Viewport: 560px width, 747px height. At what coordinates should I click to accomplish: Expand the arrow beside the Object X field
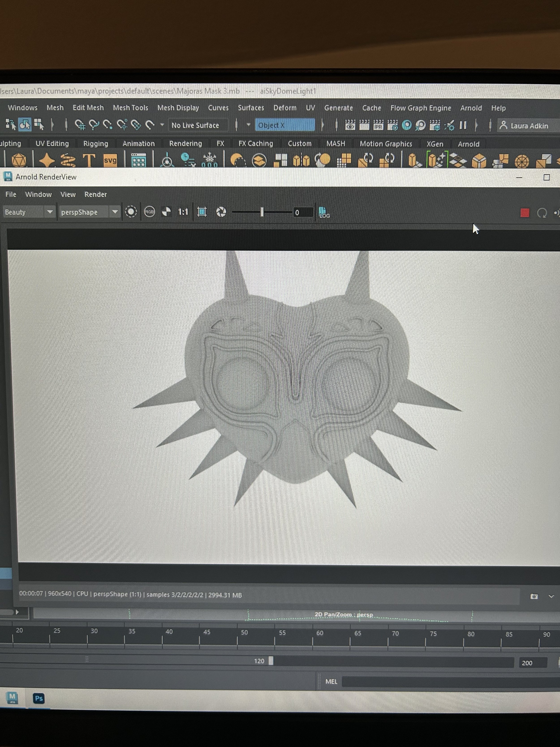248,125
